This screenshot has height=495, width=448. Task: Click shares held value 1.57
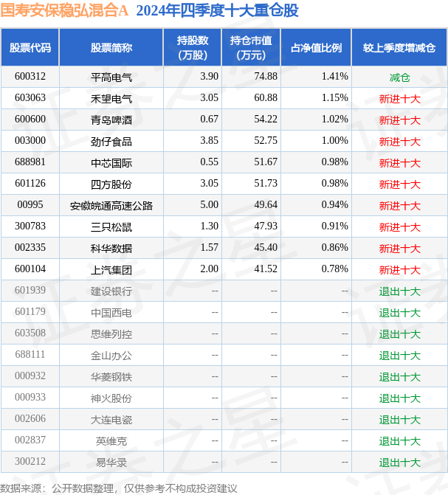click(209, 248)
